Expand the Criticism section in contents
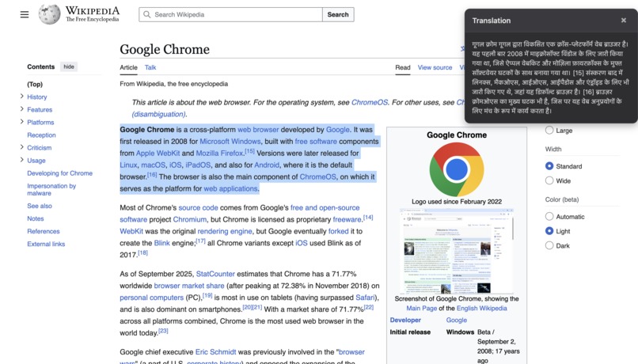Screen dimensions: 638x364 [x=21, y=147]
